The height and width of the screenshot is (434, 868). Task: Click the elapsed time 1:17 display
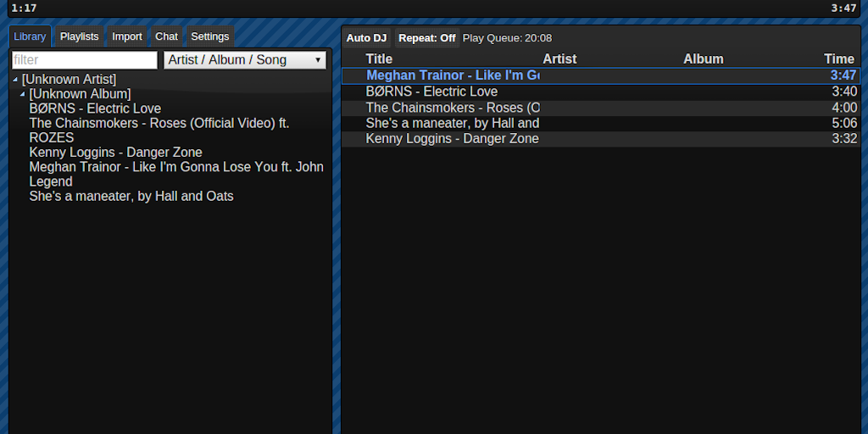point(24,8)
